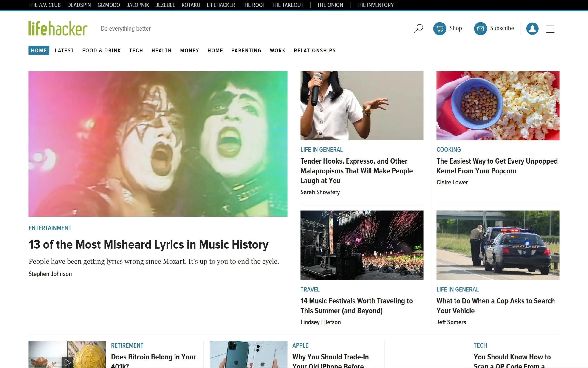Open the Cop Search Your Vehicle headline
The height and width of the screenshot is (368, 588).
click(x=495, y=306)
